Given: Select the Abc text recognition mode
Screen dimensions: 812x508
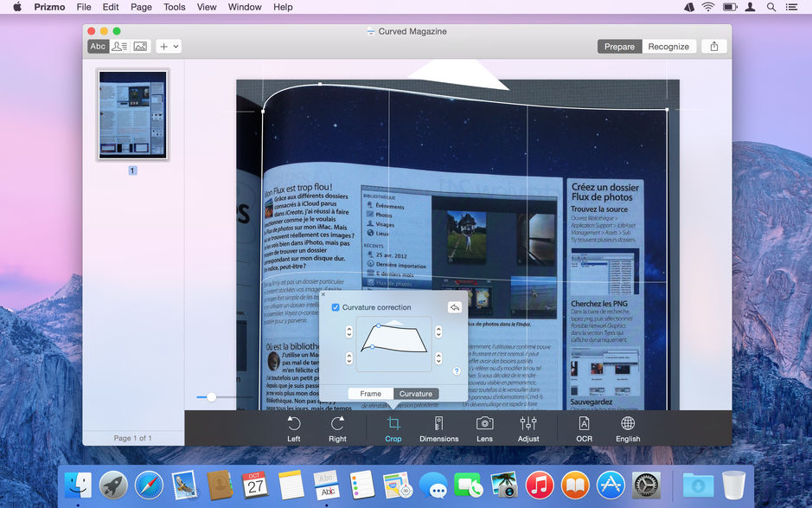Looking at the screenshot, I should (x=98, y=46).
